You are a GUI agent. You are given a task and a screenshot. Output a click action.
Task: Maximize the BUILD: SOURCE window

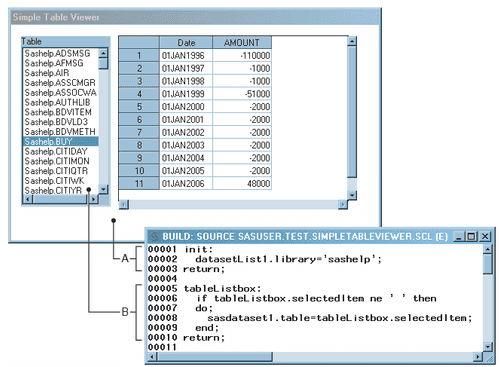[471, 237]
